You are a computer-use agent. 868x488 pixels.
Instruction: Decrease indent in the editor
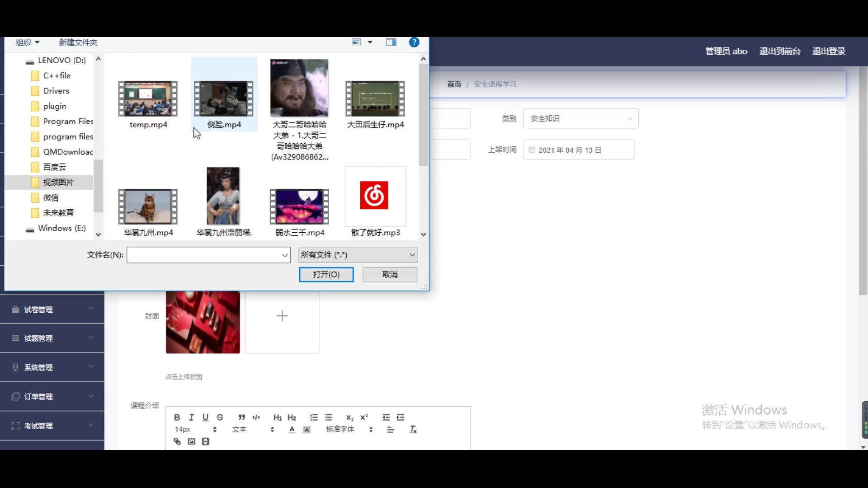[386, 417]
